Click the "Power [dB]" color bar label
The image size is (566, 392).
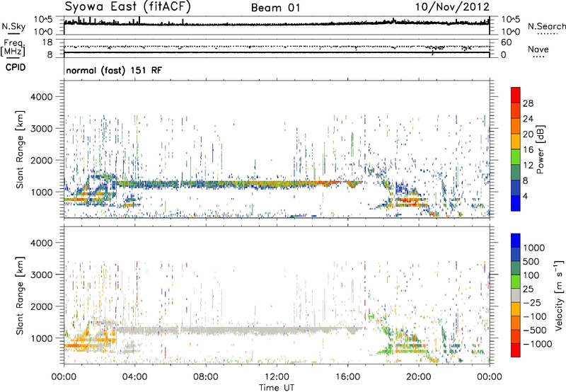(x=540, y=149)
